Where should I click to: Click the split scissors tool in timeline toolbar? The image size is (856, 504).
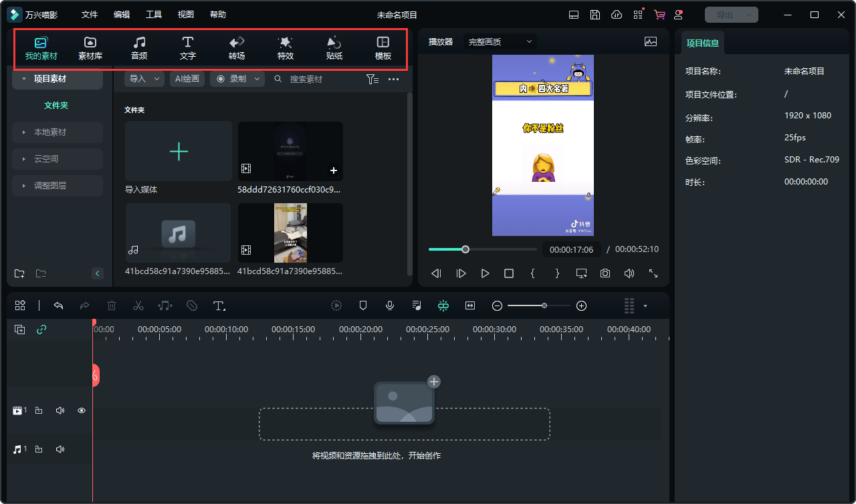pyautogui.click(x=138, y=305)
